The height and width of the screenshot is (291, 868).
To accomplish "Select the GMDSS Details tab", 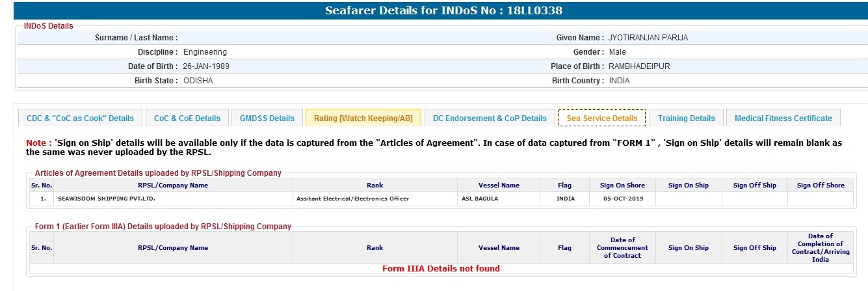I will [267, 118].
